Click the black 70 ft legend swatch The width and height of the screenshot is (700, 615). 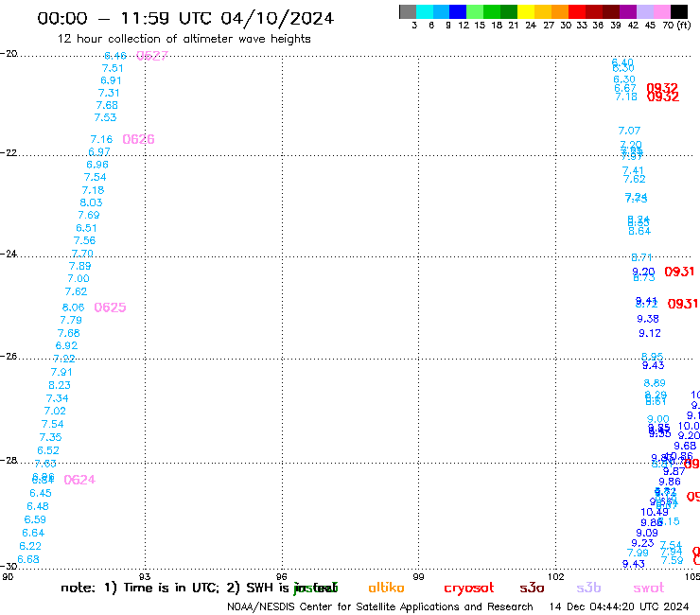tap(679, 11)
